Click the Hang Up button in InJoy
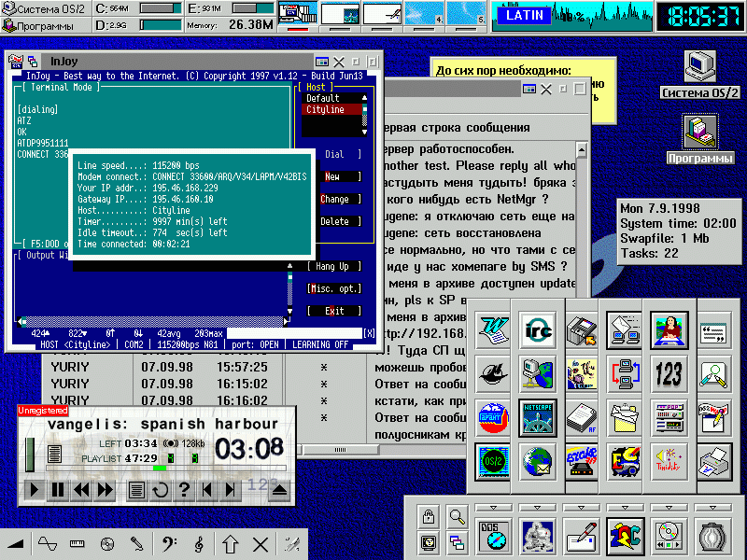 (334, 267)
